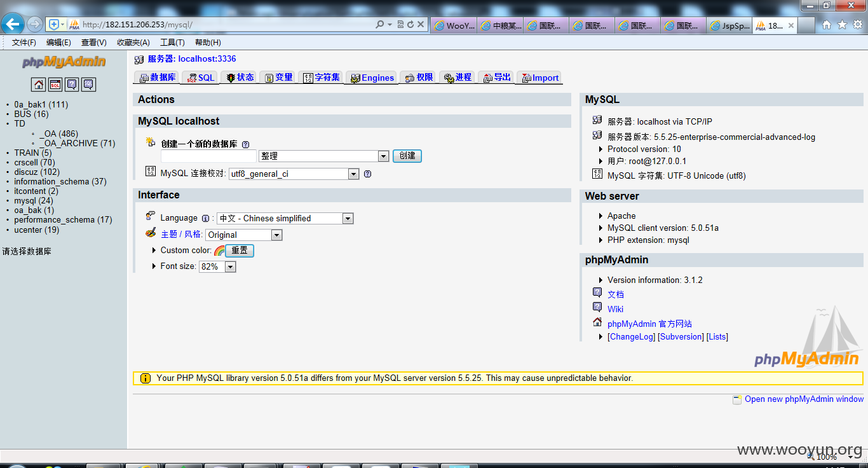
Task: Open the Language dropdown showing Chinese simplified
Action: click(x=285, y=218)
